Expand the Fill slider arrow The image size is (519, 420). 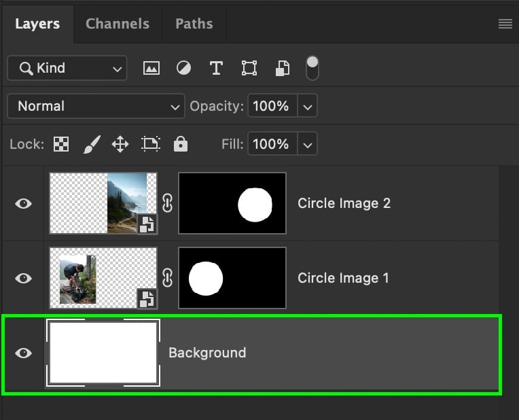(x=308, y=144)
